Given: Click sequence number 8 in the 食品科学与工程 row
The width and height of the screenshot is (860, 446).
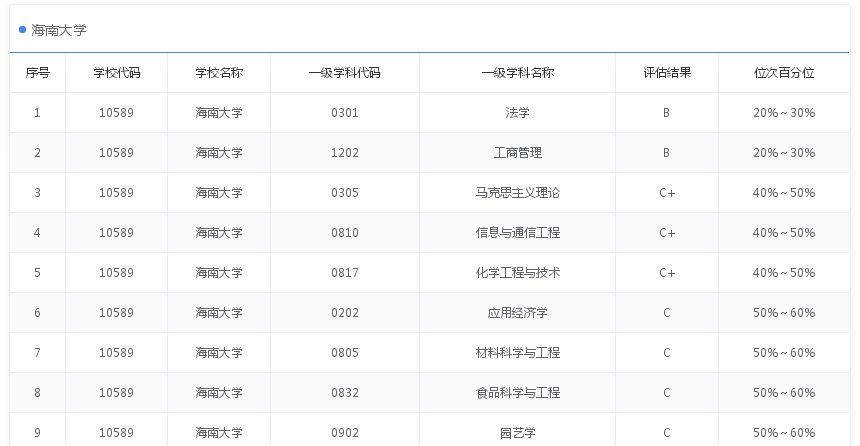Looking at the screenshot, I should (37, 393).
